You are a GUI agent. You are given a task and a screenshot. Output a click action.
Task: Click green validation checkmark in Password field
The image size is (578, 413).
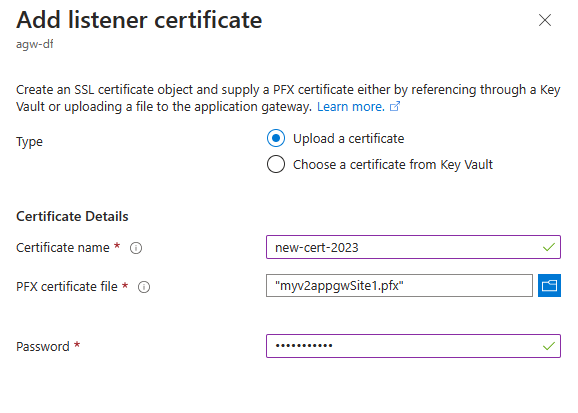pyautogui.click(x=549, y=346)
